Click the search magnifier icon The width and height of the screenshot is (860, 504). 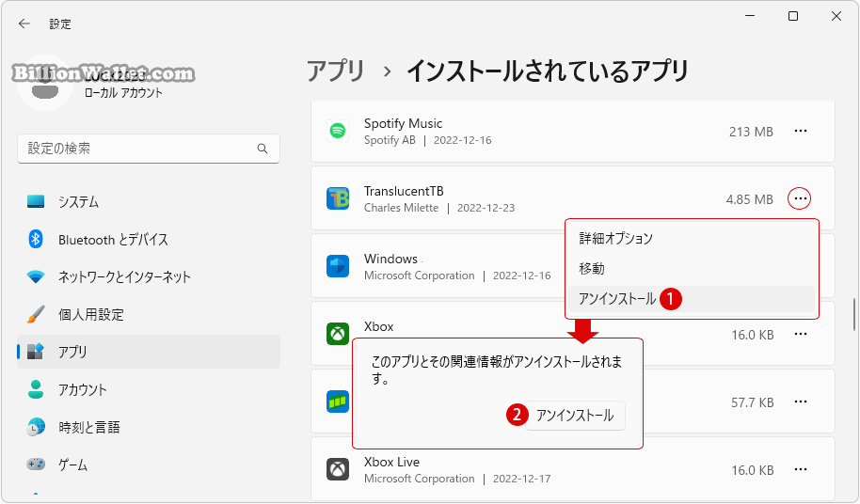(x=263, y=149)
